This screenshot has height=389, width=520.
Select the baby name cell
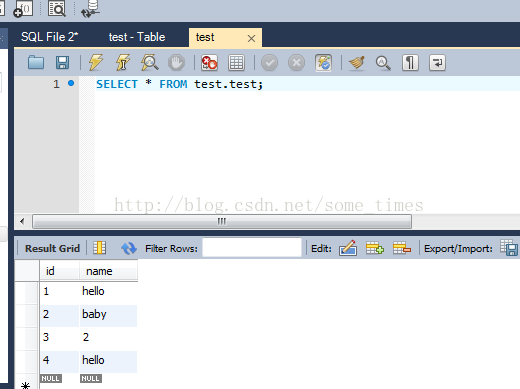tap(108, 315)
